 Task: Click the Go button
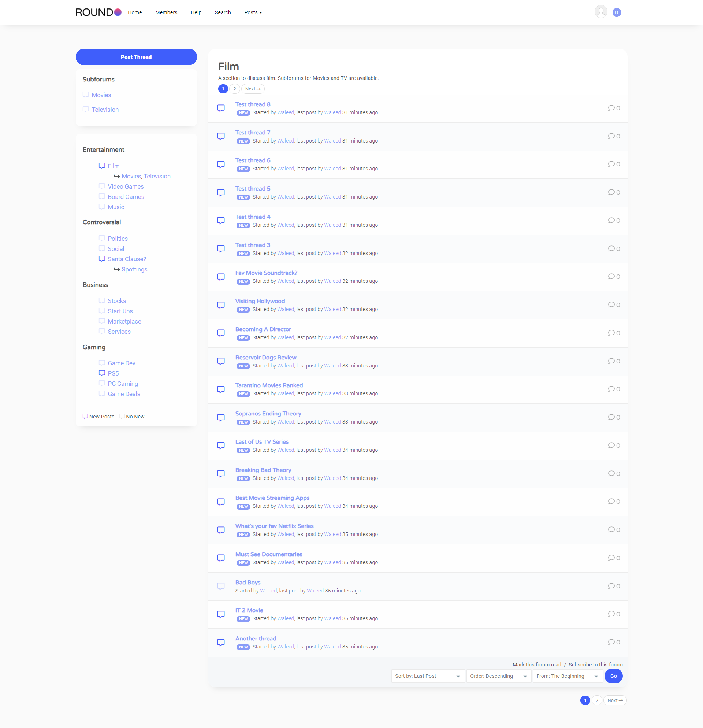point(613,676)
